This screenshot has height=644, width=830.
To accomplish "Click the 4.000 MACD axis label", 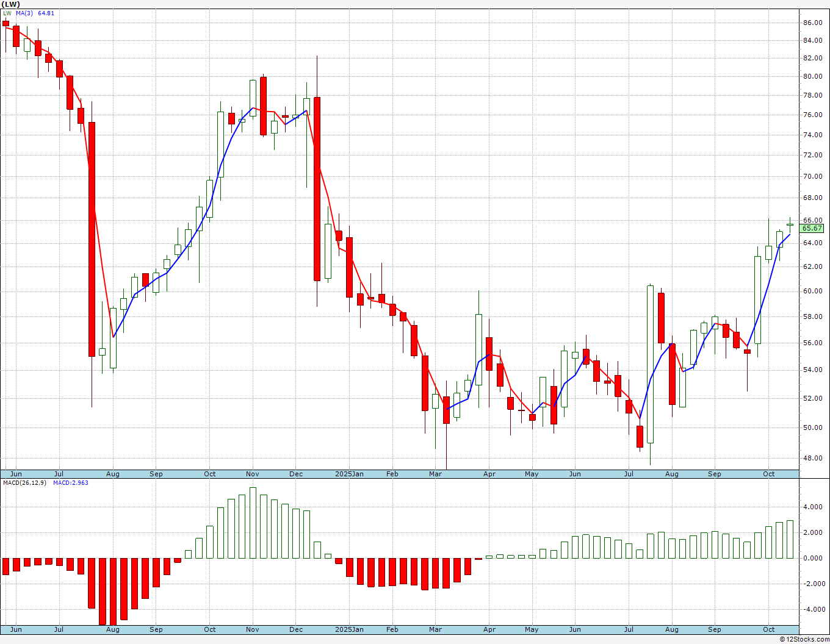I will click(x=814, y=507).
